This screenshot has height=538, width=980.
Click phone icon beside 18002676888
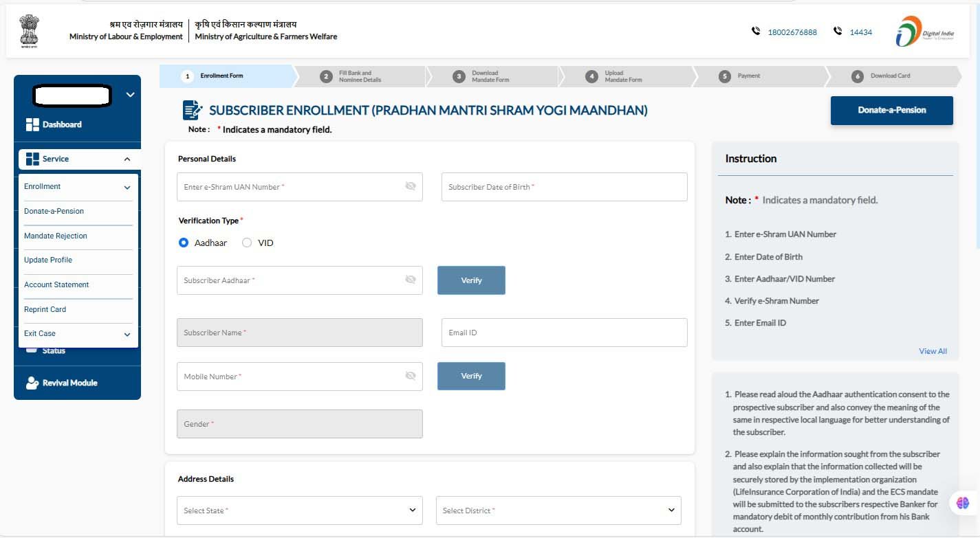756,32
